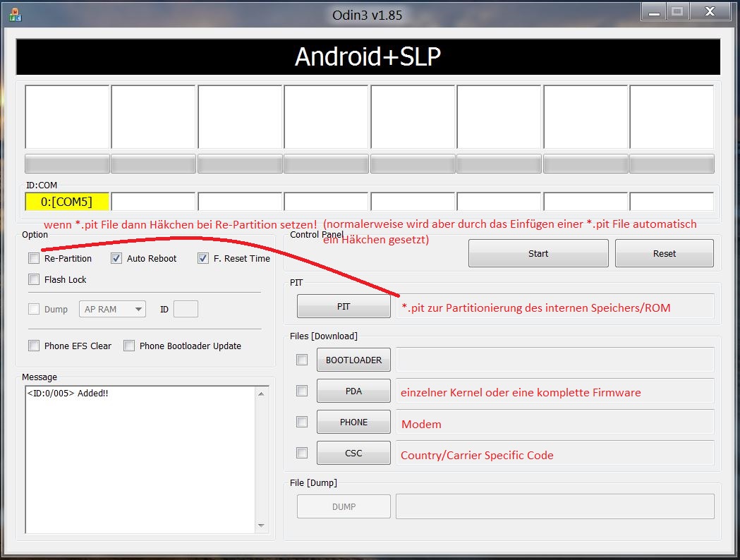Viewport: 740px width, 560px height.
Task: Click the Reset button
Action: [664, 253]
